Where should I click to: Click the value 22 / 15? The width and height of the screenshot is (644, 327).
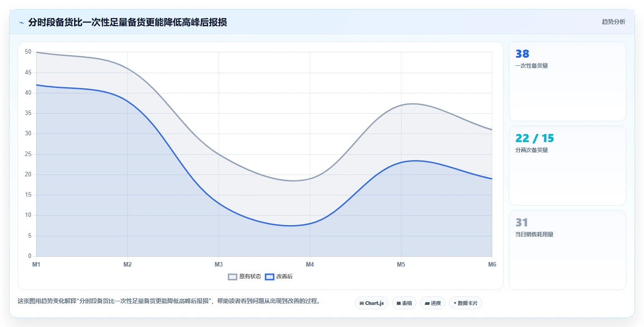535,138
